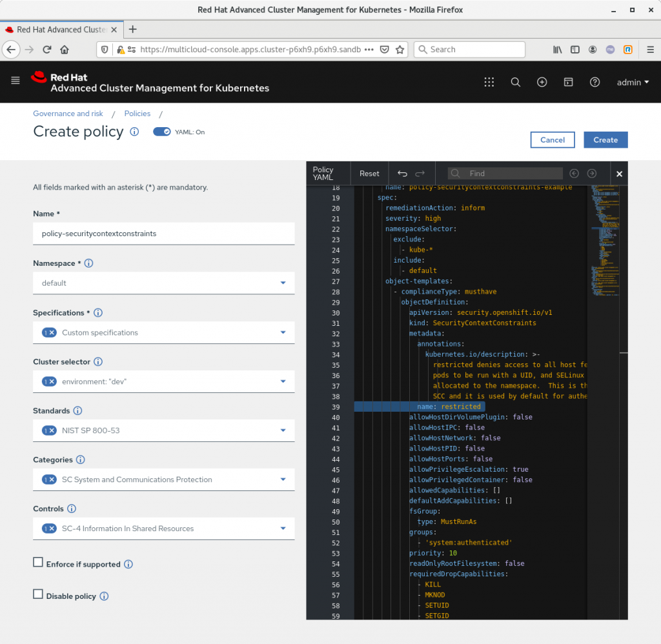Click the header search magnifier icon

pos(516,82)
